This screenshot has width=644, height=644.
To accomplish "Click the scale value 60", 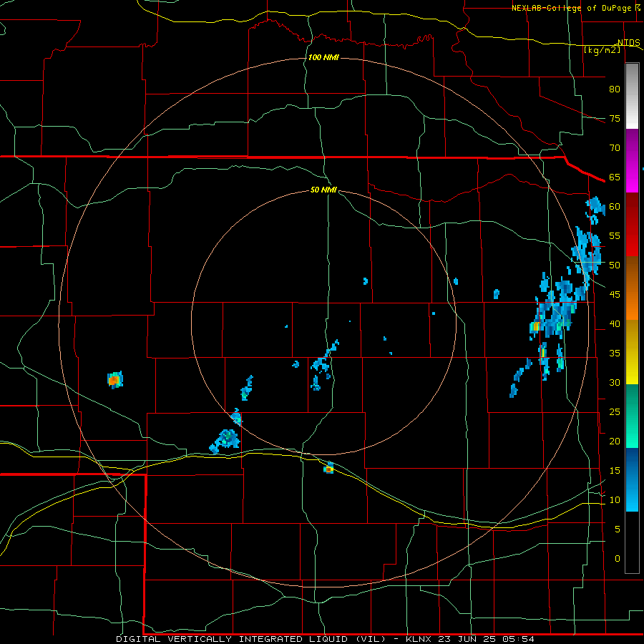I will [x=615, y=207].
